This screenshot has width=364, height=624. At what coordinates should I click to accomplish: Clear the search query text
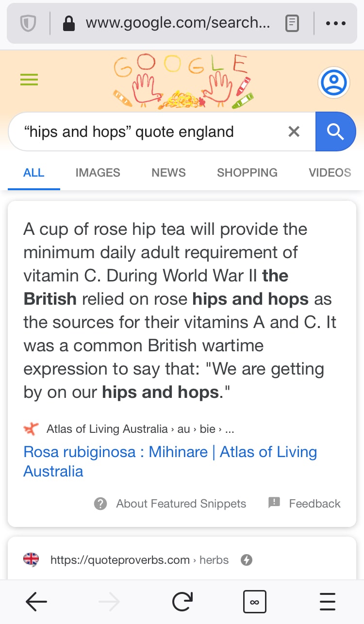[x=294, y=131]
